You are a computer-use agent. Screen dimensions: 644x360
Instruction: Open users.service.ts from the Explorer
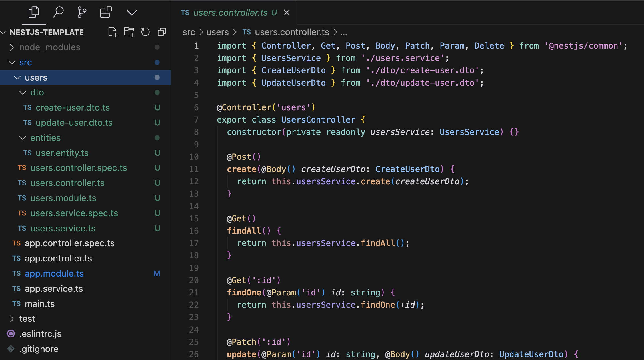coord(63,228)
